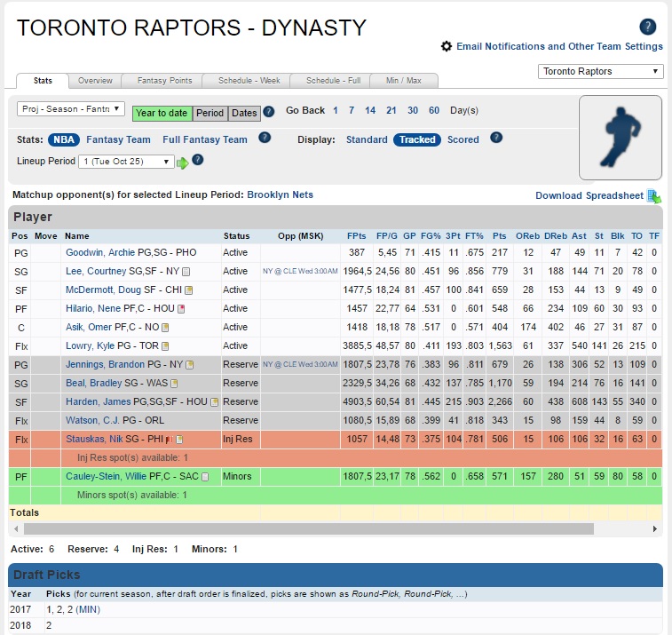Click the scrollbar left arrow
The height and width of the screenshot is (635, 672).
click(16, 528)
